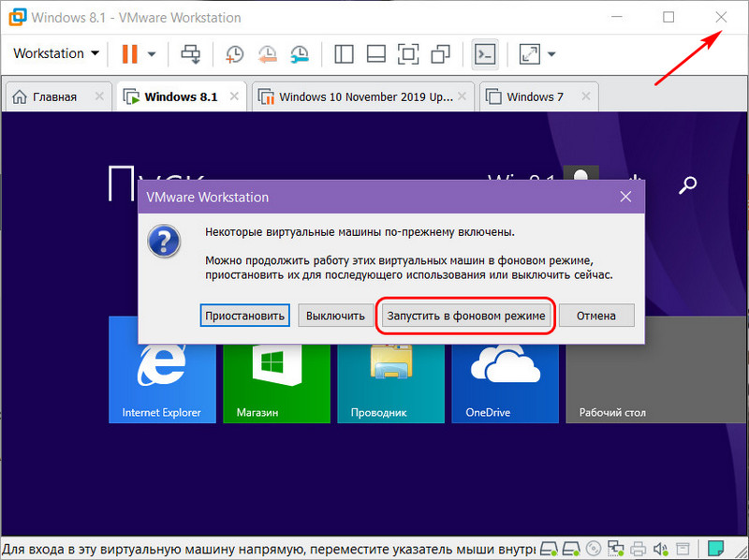The width and height of the screenshot is (749, 560).
Task: Click the orange pause VM icon
Action: (x=129, y=54)
